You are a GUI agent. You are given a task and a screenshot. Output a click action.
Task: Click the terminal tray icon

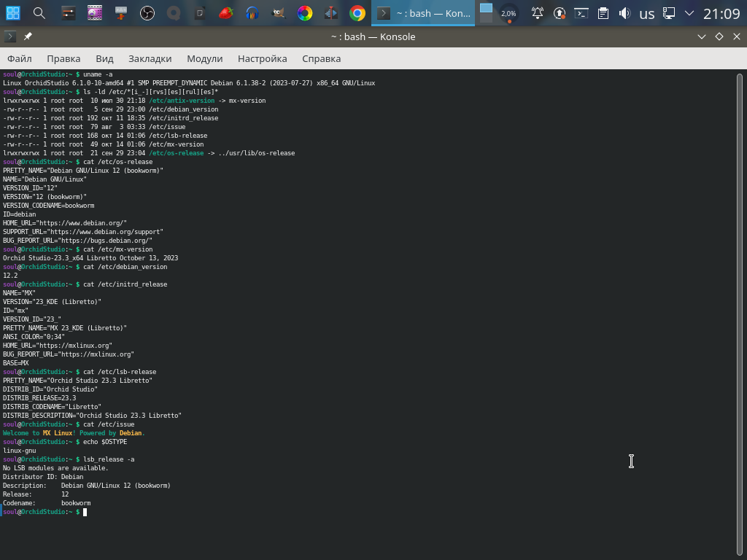pos(581,13)
